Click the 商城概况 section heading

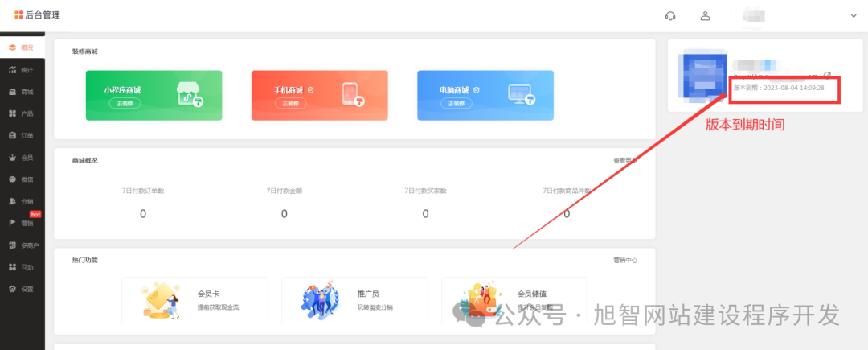tap(84, 161)
